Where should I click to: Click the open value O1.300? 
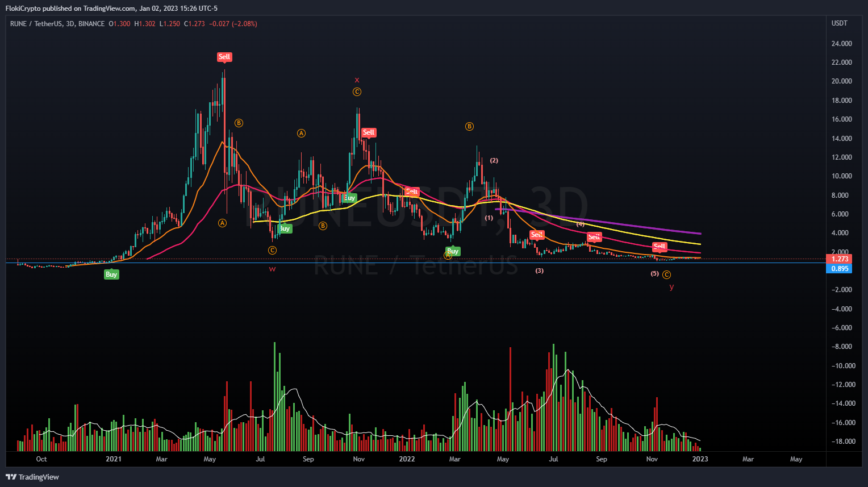pos(119,24)
